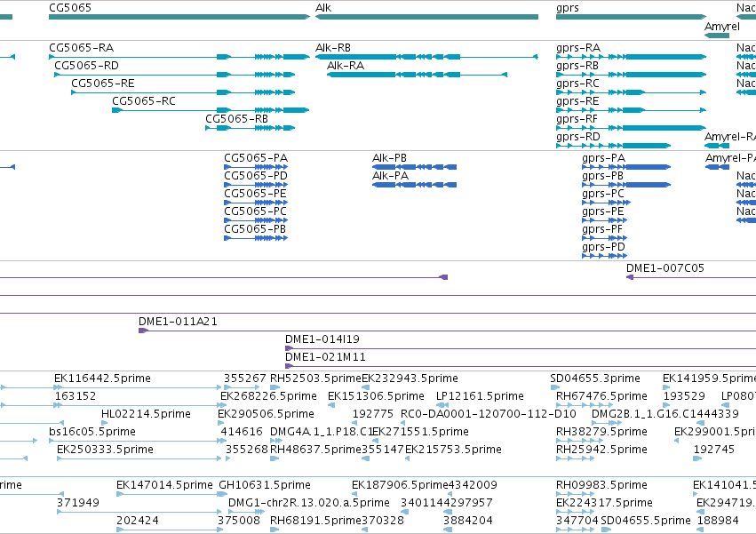The height and width of the screenshot is (534, 756).
Task: Select the gprs-RB transcript label
Action: [x=577, y=66]
